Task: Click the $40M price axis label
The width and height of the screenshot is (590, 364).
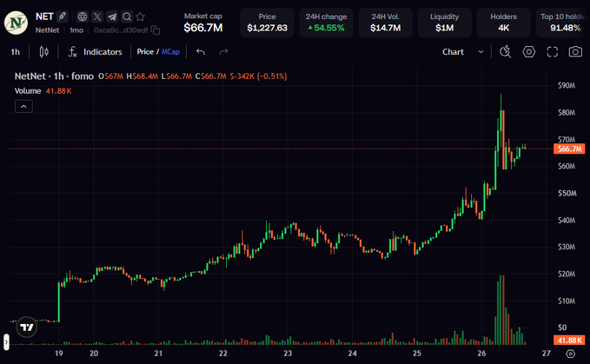Action: 567,220
